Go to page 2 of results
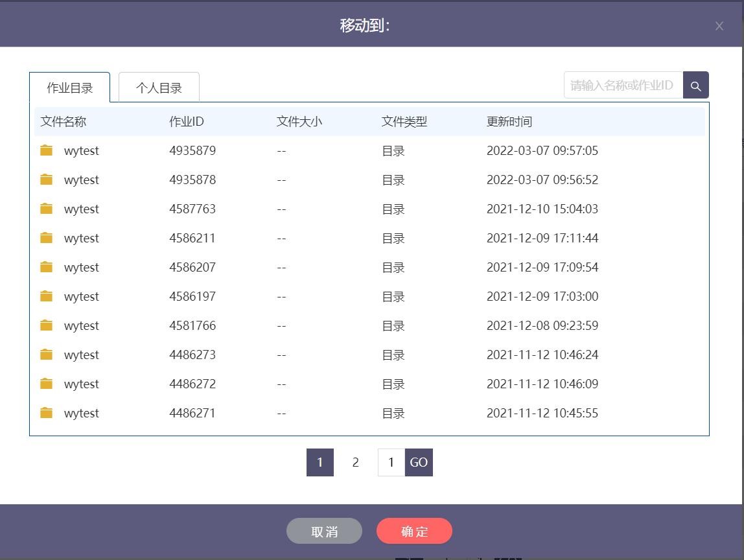 pyautogui.click(x=355, y=462)
